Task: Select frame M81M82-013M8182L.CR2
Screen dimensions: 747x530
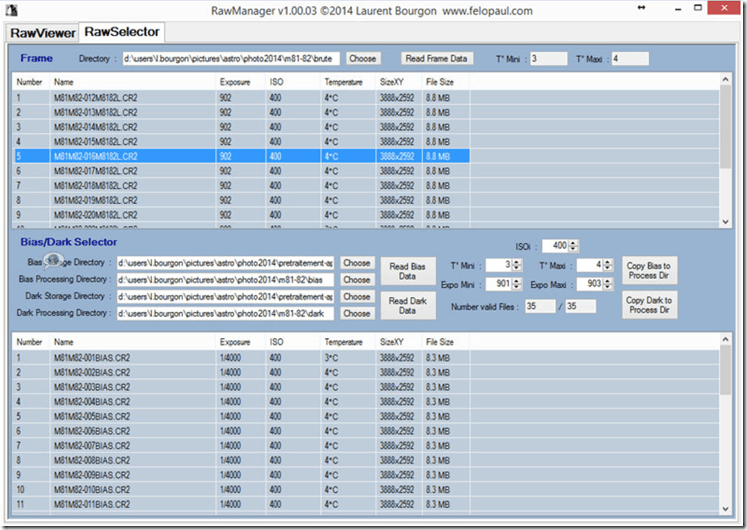Action: pyautogui.click(x=241, y=112)
